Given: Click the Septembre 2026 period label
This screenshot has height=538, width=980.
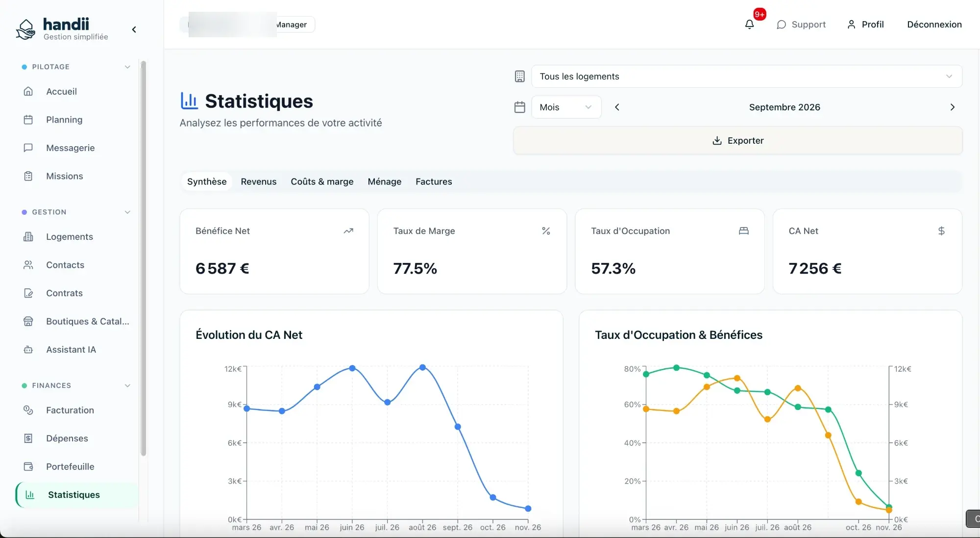Looking at the screenshot, I should pyautogui.click(x=784, y=107).
